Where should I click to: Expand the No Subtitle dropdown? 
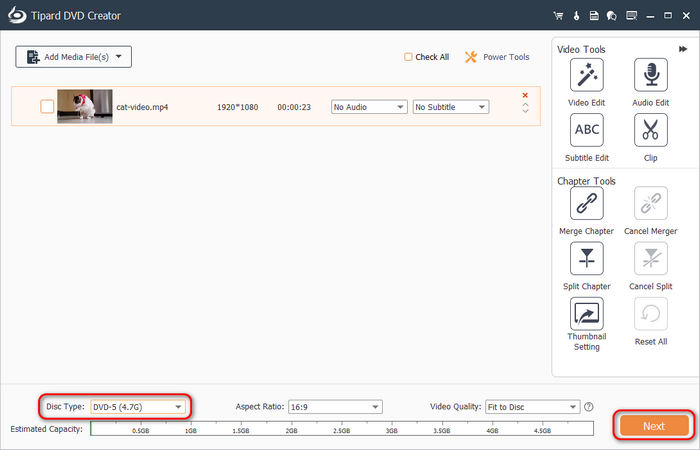[x=450, y=107]
